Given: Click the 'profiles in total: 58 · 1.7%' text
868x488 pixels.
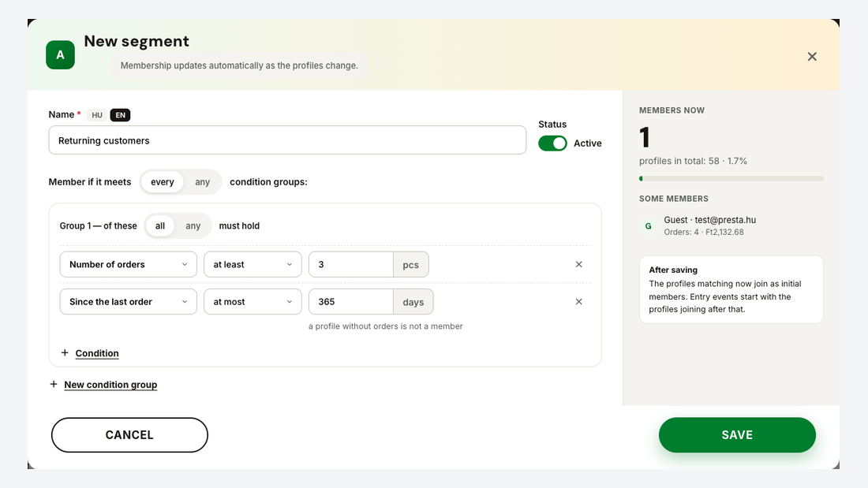Looking at the screenshot, I should (693, 161).
